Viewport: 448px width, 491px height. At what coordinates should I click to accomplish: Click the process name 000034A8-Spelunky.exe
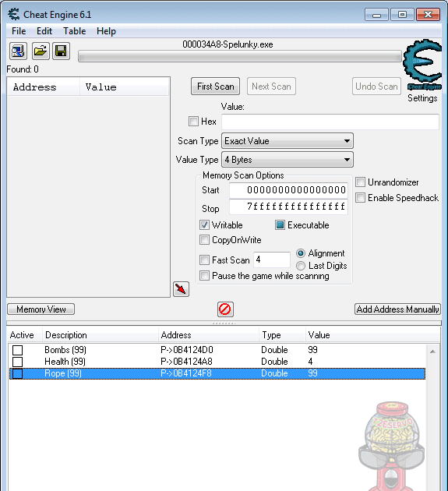tap(228, 44)
